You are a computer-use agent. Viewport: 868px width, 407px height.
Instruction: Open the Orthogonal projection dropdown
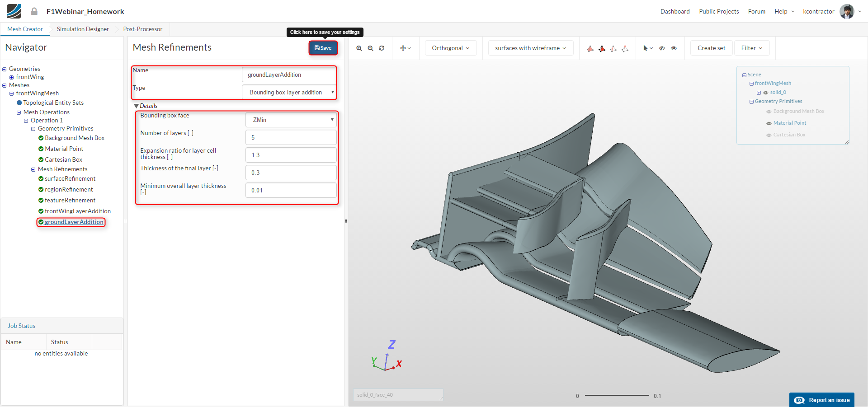(x=450, y=48)
